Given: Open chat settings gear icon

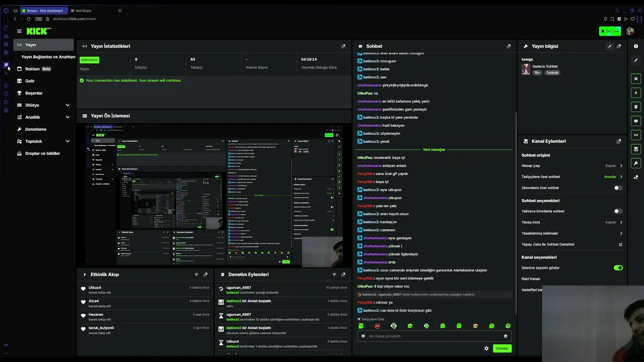Looking at the screenshot, I should coord(486,348).
